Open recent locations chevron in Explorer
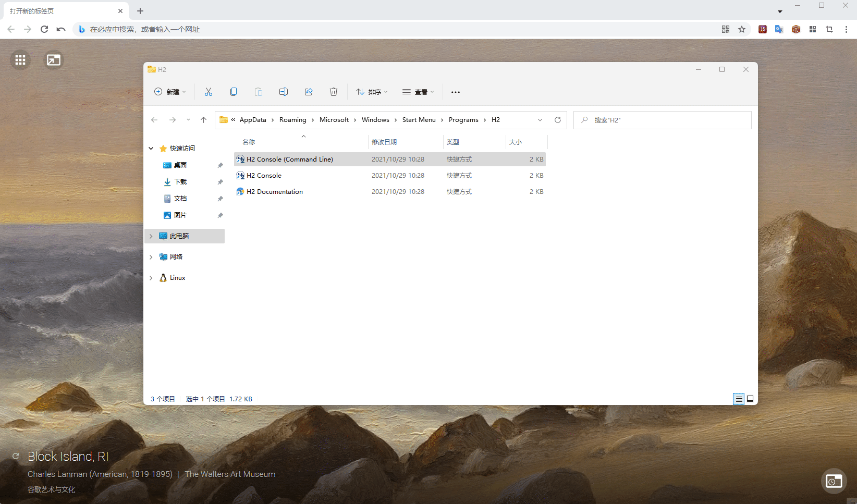The width and height of the screenshot is (857, 504). [188, 120]
